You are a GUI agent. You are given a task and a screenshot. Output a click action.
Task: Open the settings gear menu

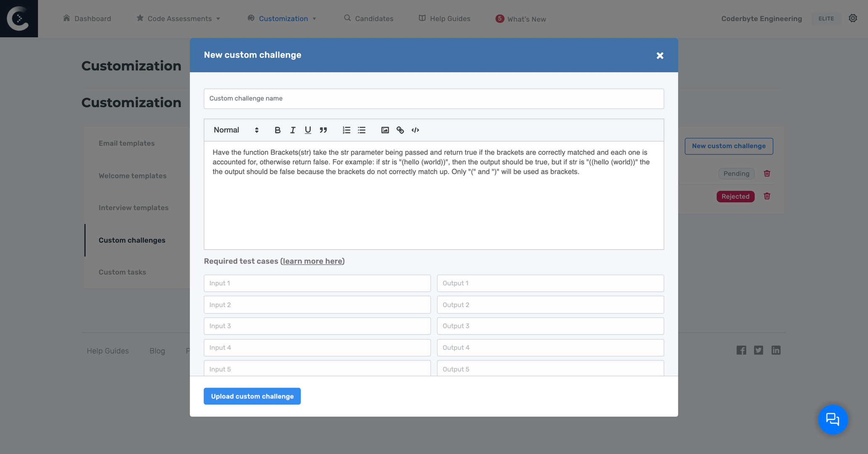click(853, 18)
